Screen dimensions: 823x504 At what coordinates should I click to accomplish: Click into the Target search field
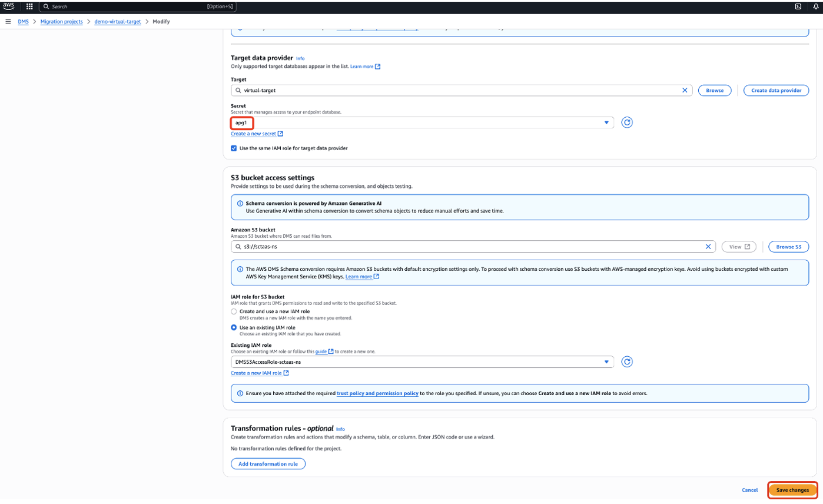tap(462, 91)
